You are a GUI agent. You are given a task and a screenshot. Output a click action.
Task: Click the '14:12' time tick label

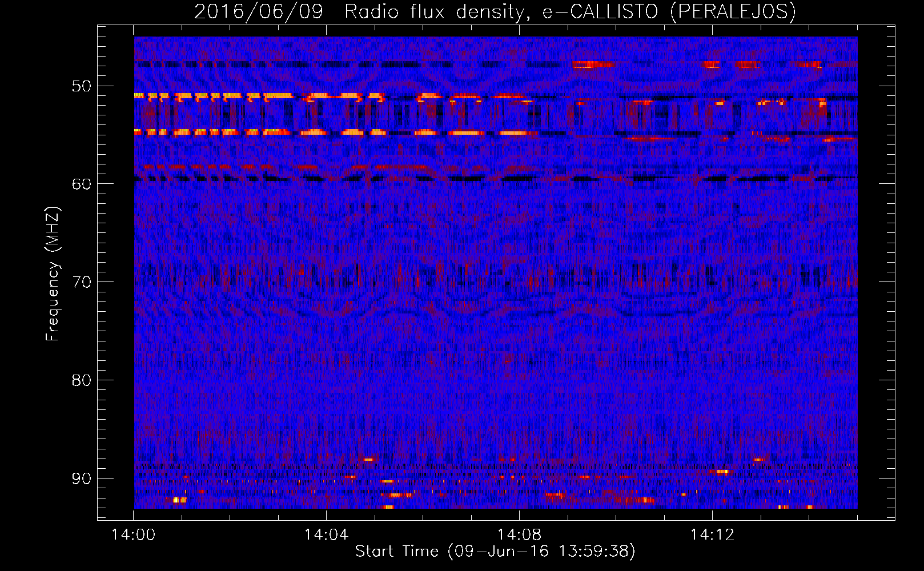click(x=712, y=535)
